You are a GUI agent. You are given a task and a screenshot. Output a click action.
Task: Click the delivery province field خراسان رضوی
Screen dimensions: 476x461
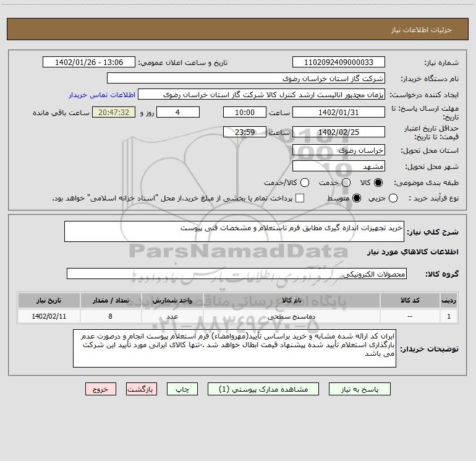[x=339, y=150]
